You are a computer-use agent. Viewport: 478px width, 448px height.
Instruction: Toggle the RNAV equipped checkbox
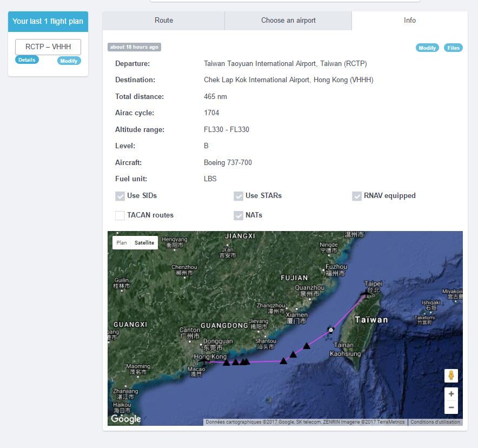[x=357, y=196]
